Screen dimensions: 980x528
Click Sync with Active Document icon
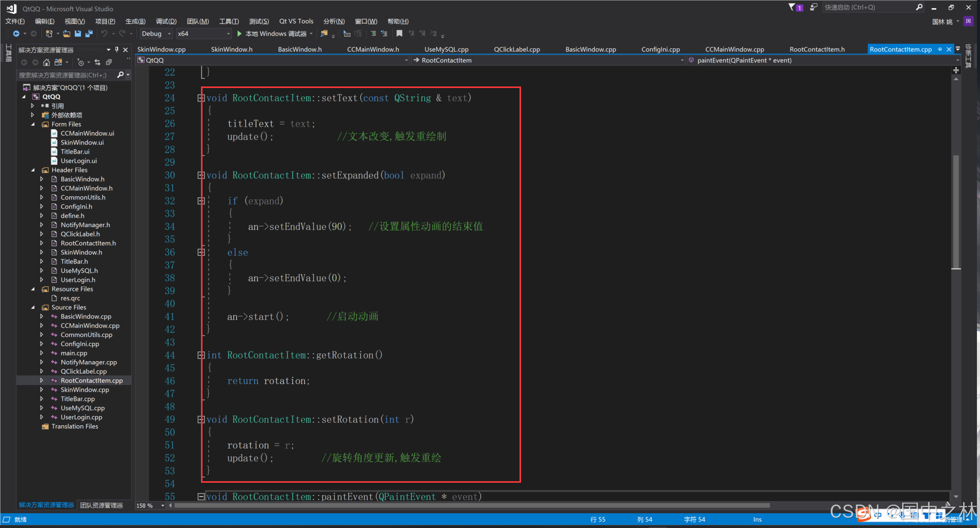(x=97, y=62)
